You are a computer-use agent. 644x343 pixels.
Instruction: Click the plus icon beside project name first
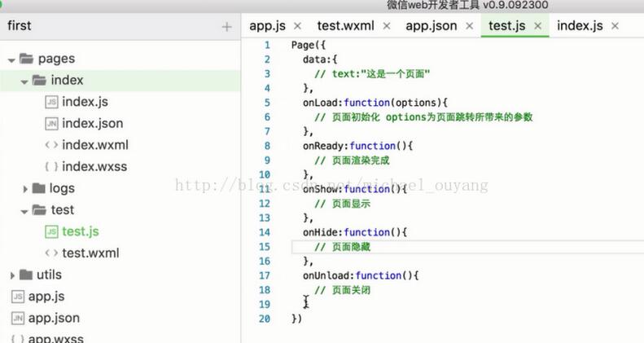[x=226, y=27]
